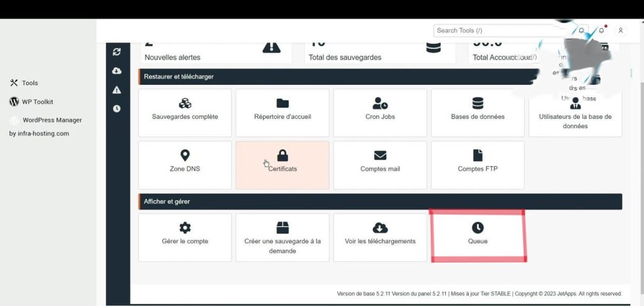Viewport: 644px width, 306px height.
Task: Open the Sauvegardes complète tile
Action: [x=185, y=113]
